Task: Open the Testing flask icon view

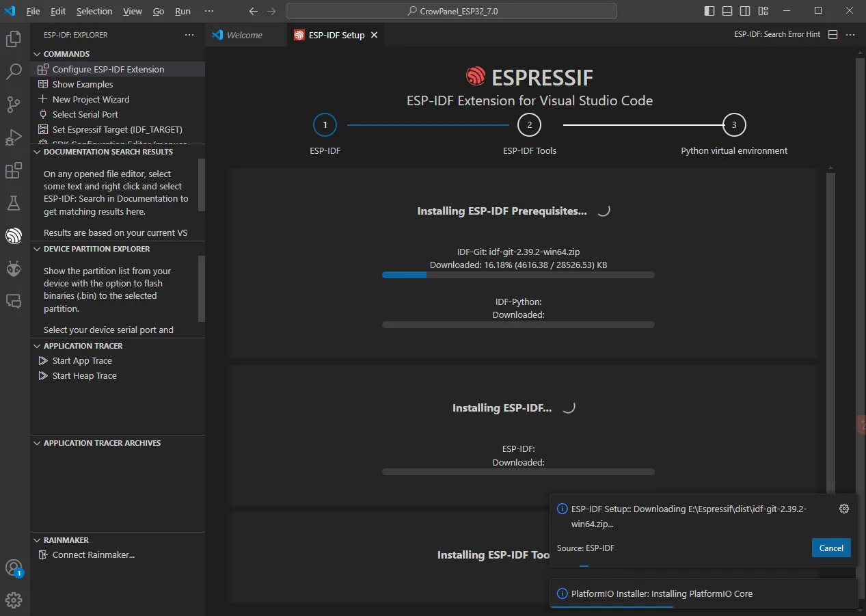Action: pyautogui.click(x=14, y=203)
